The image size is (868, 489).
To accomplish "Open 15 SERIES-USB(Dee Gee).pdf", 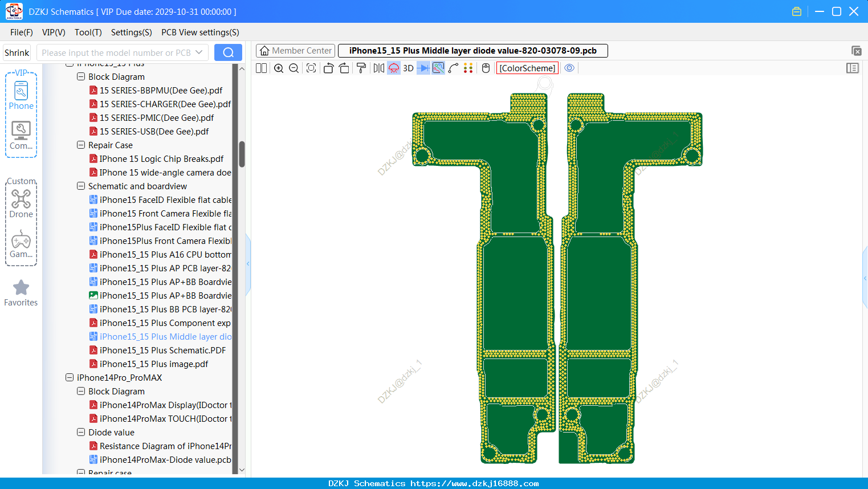I will coord(149,131).
